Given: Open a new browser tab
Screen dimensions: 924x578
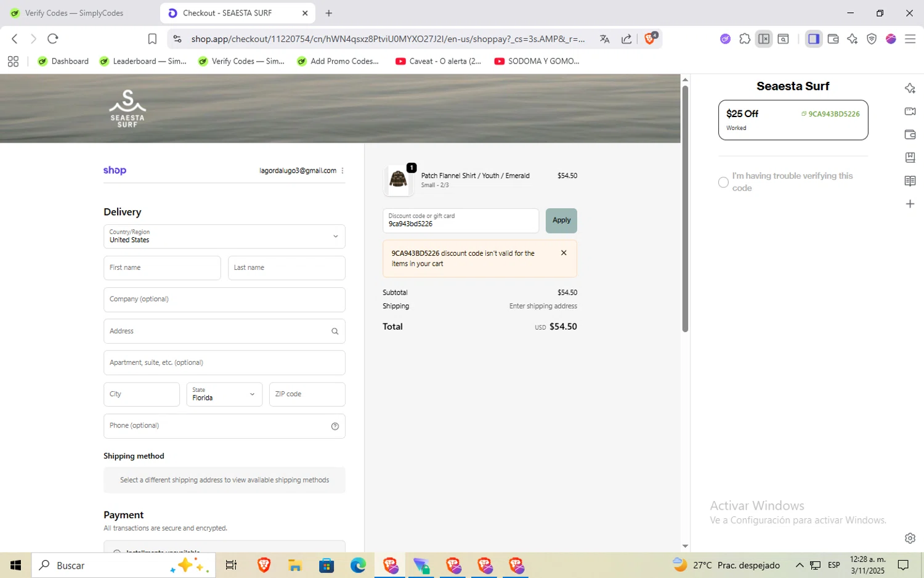Looking at the screenshot, I should click(329, 13).
